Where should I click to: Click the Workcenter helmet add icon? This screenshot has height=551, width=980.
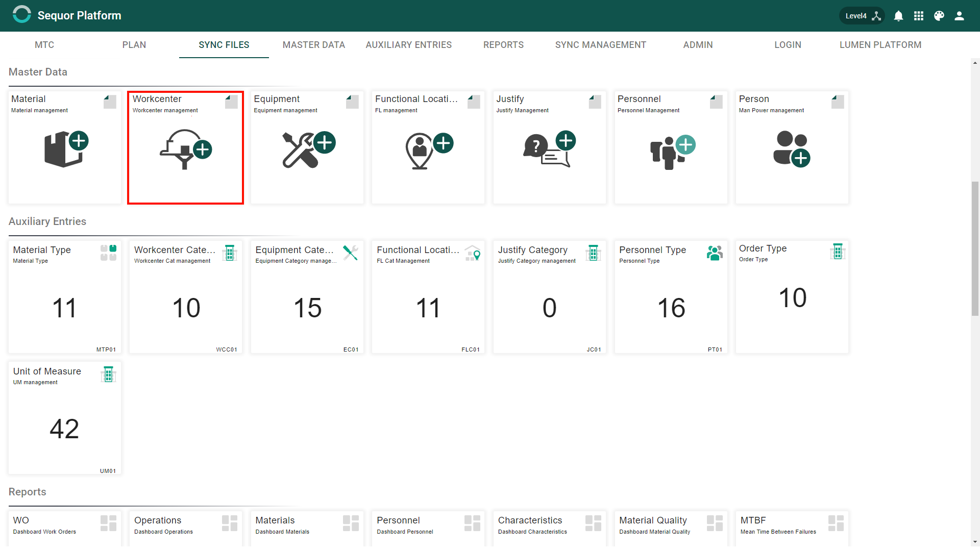pyautogui.click(x=186, y=148)
